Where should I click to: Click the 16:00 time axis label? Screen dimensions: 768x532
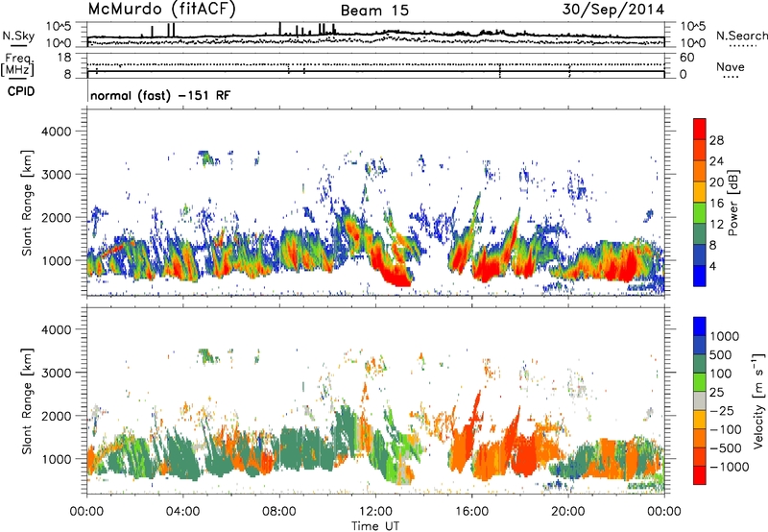pyautogui.click(x=471, y=512)
